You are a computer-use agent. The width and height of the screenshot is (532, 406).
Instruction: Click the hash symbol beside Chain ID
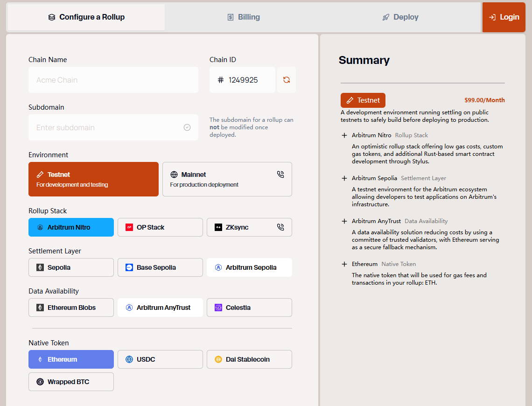tap(221, 80)
